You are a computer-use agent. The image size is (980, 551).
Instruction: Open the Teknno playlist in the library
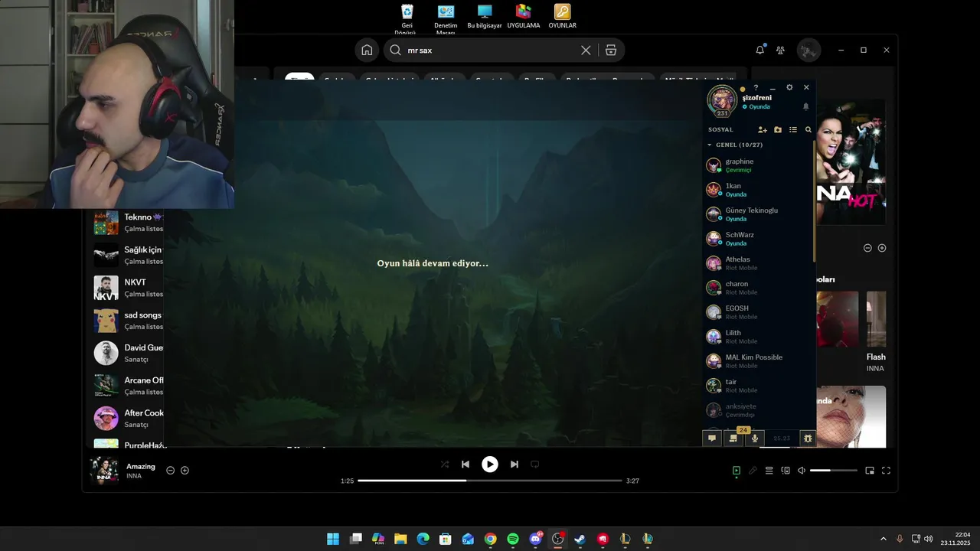click(x=129, y=223)
